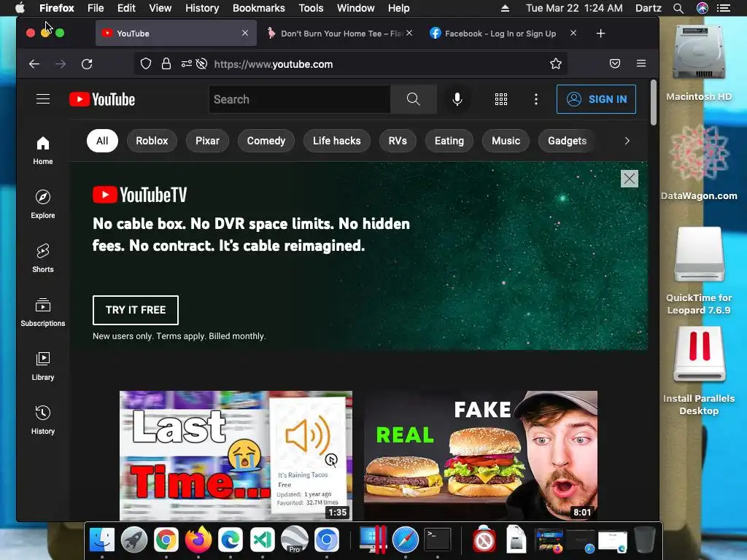The height and width of the screenshot is (560, 747).
Task: Open the REAL vs FAKE burger video
Action: coord(481,456)
